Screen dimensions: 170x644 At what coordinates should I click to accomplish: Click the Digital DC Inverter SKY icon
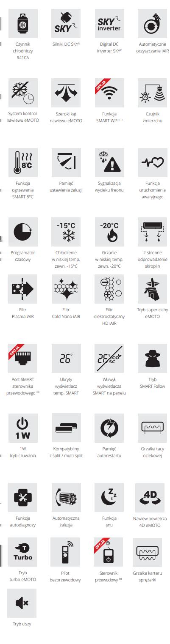(109, 23)
